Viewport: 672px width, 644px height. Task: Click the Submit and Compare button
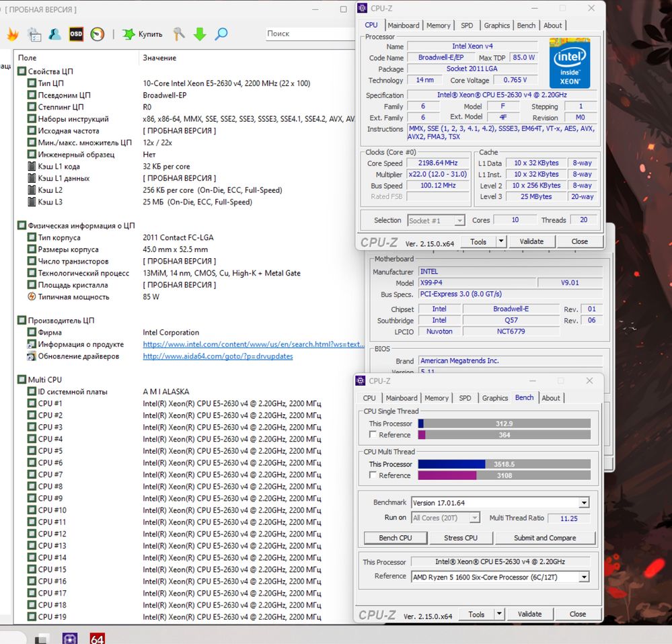tap(545, 538)
